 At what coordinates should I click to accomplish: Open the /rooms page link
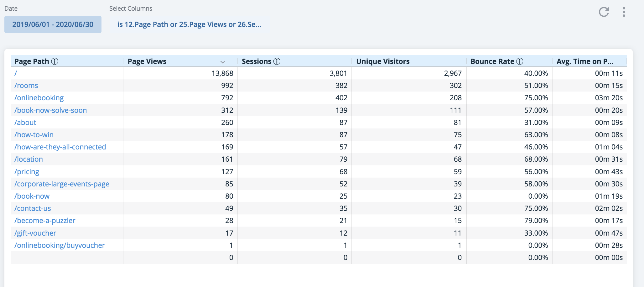click(26, 86)
